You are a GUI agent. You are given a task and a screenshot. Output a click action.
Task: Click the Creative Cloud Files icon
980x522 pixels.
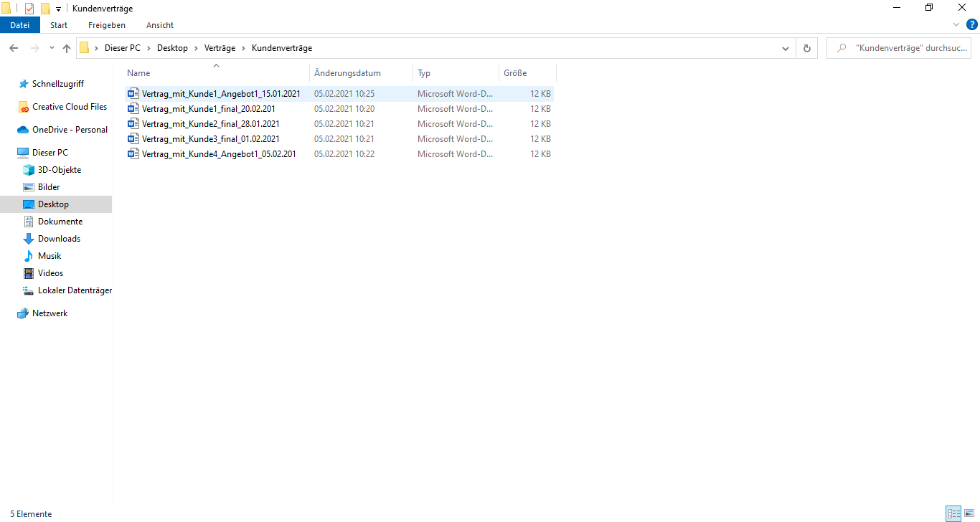pos(24,107)
